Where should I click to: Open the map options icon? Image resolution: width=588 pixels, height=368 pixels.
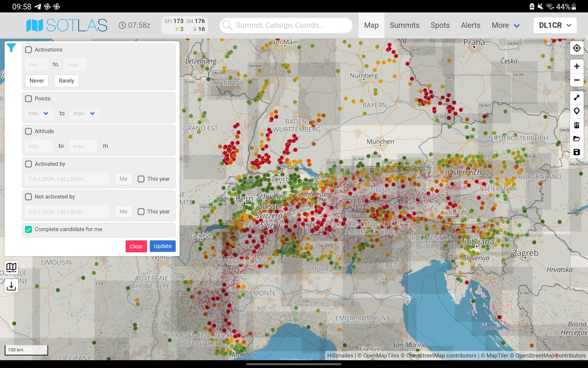tap(11, 267)
